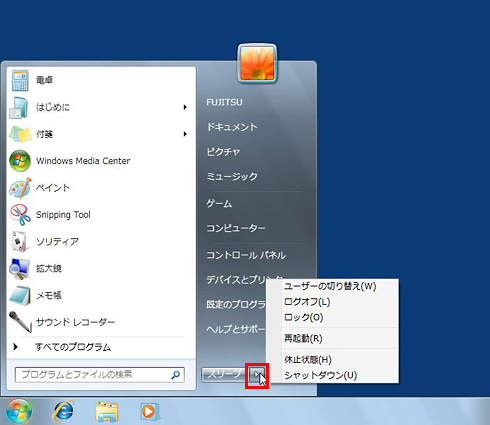The height and width of the screenshot is (425, 490).
Task: Launch Windows Media Center icon
Action: (x=20, y=161)
